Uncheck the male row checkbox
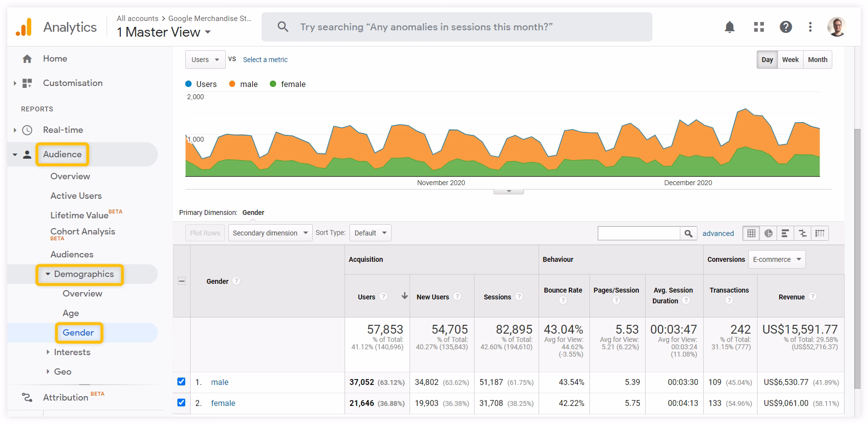The width and height of the screenshot is (868, 424). pyautogui.click(x=181, y=382)
